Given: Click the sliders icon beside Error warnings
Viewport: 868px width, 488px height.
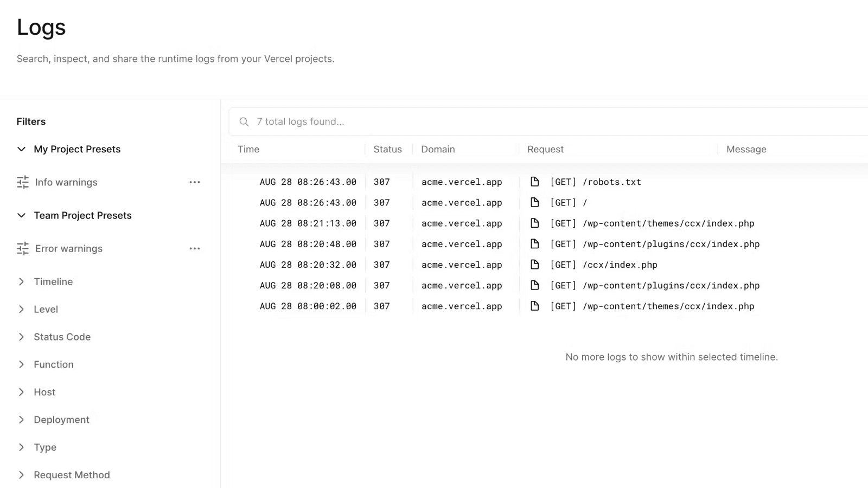Looking at the screenshot, I should click(x=23, y=248).
